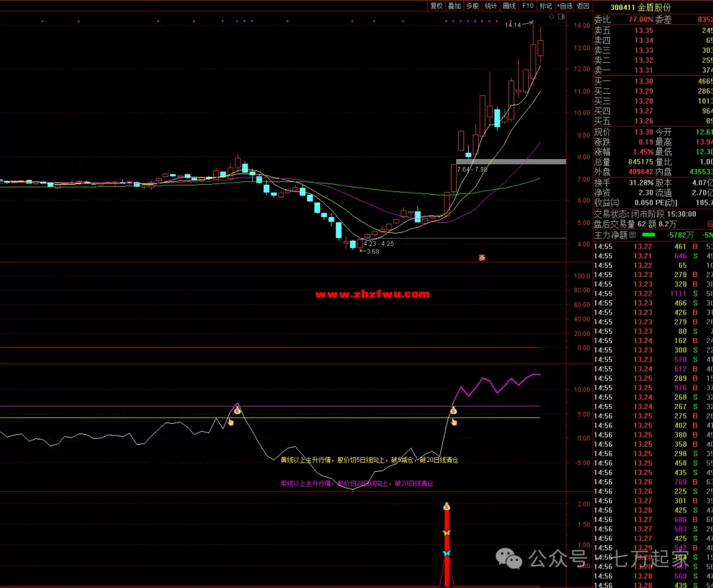Select the 买二 13.29 bid row
The image size is (713, 588).
click(653, 91)
